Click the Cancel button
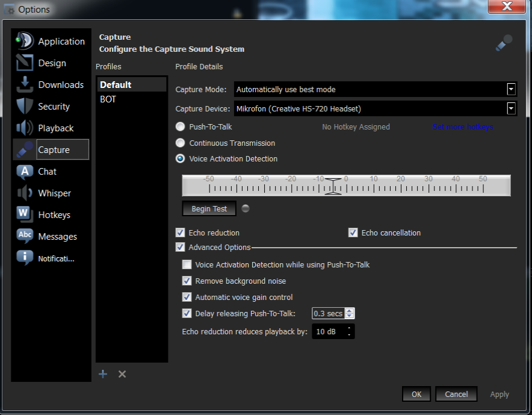The image size is (532, 415). tap(456, 394)
